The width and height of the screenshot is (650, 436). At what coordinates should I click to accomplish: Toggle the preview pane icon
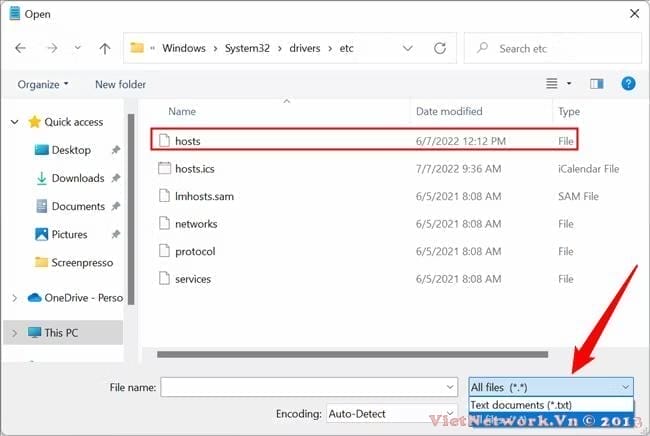click(x=597, y=84)
